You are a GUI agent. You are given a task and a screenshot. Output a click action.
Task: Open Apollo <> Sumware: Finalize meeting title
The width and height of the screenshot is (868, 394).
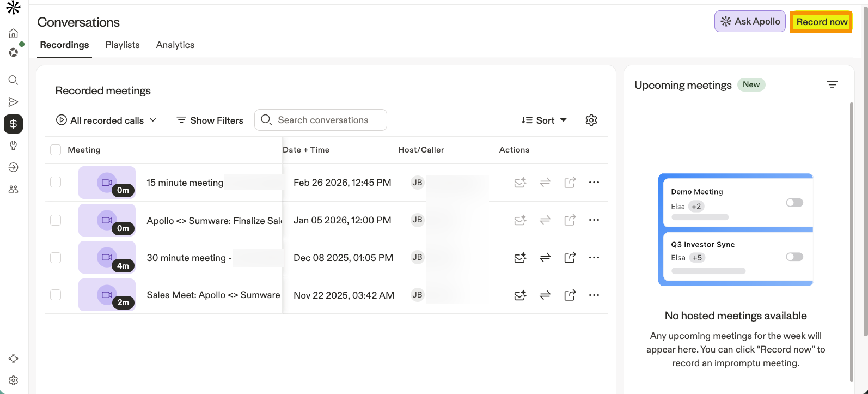click(215, 221)
